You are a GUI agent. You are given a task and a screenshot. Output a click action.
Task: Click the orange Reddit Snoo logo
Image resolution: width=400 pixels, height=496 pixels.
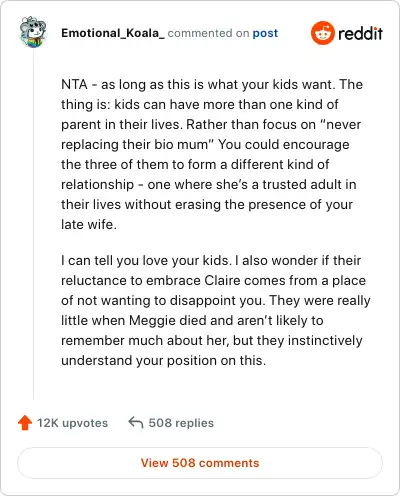322,33
